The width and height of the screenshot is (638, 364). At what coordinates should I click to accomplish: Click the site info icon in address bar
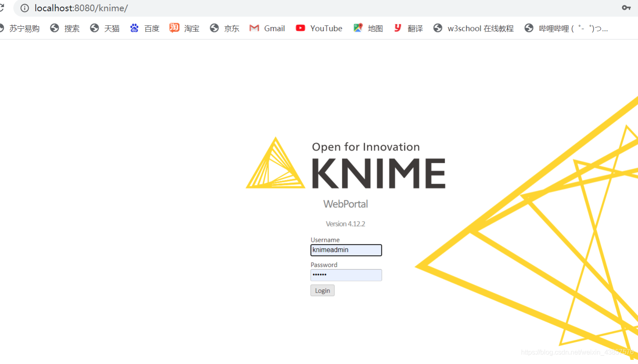point(25,8)
